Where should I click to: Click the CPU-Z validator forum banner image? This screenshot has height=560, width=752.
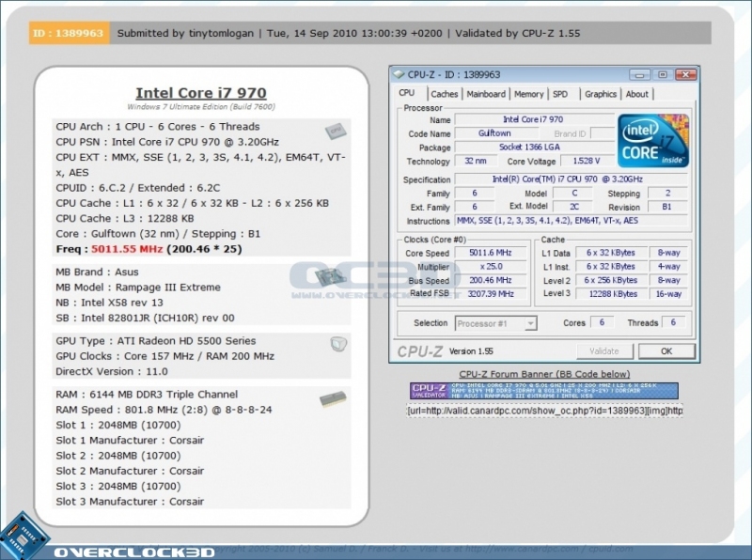coord(546,391)
